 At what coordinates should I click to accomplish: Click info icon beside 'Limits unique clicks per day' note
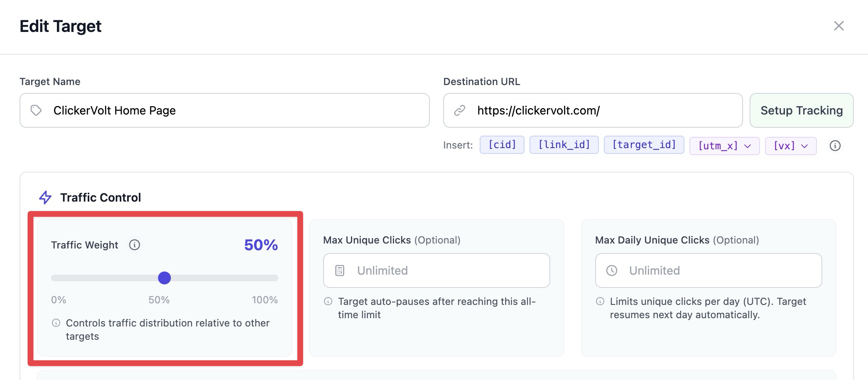tap(600, 301)
